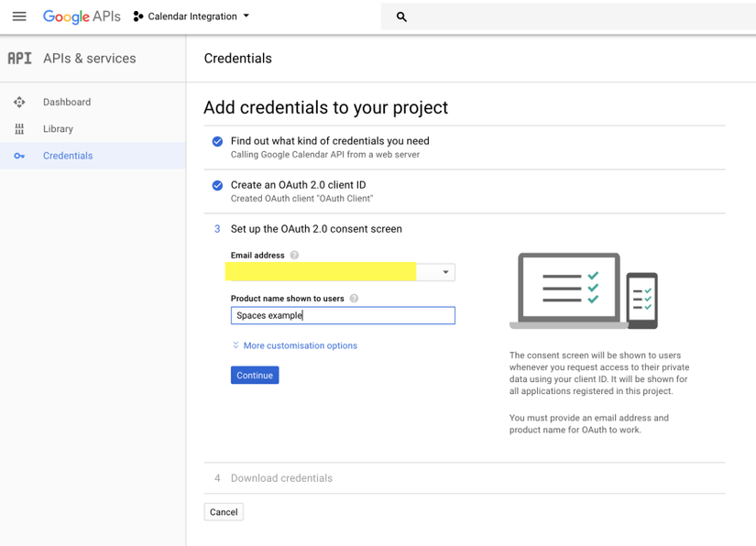The image size is (756, 546).
Task: Click help icon next to Product name
Action: click(x=354, y=299)
